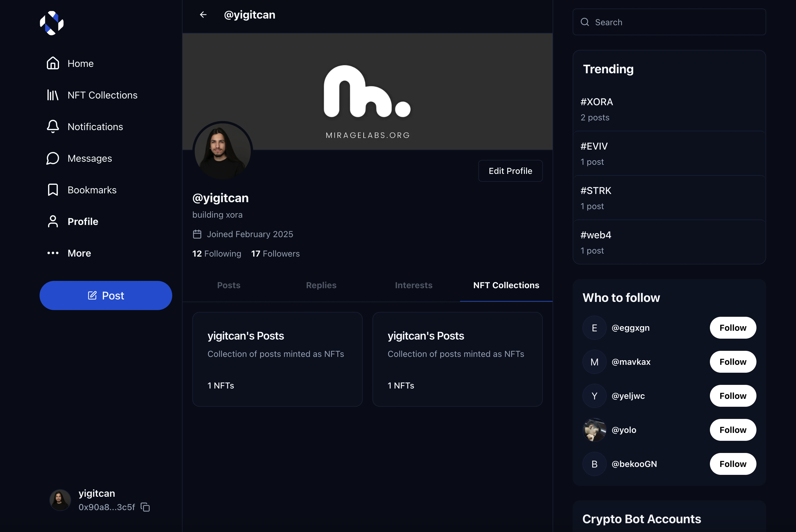The width and height of the screenshot is (796, 532).
Task: Open the first yigitcan's Posts collection card
Action: [x=278, y=359]
